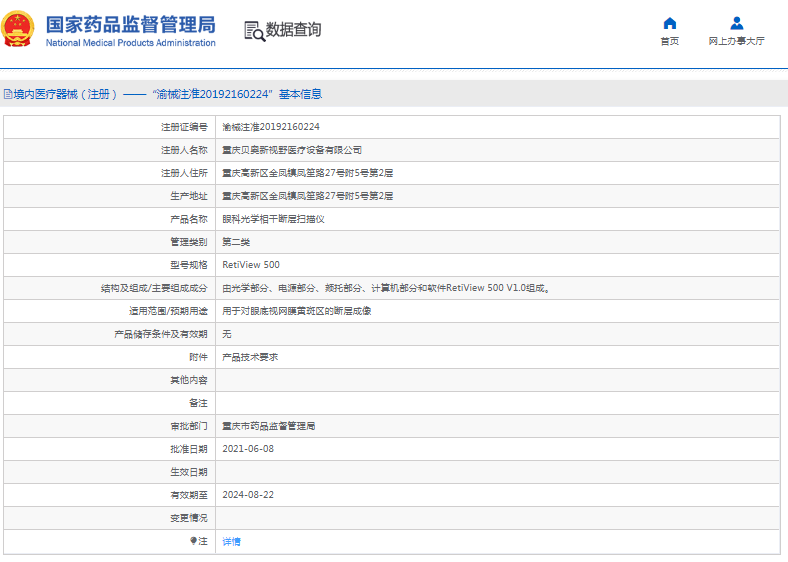This screenshot has width=788, height=562.
Task: Click the approval date 2021-06-08
Action: [x=247, y=449]
